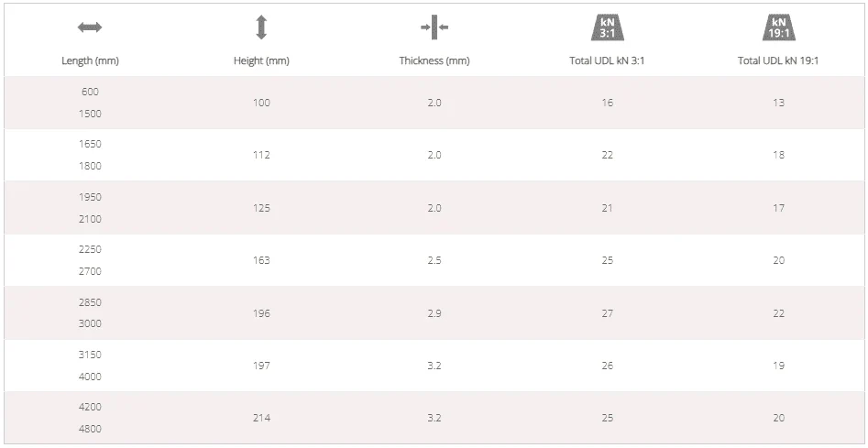Click the horizontal double-arrow Length icon
Image resolution: width=868 pixels, height=448 pixels.
point(90,27)
